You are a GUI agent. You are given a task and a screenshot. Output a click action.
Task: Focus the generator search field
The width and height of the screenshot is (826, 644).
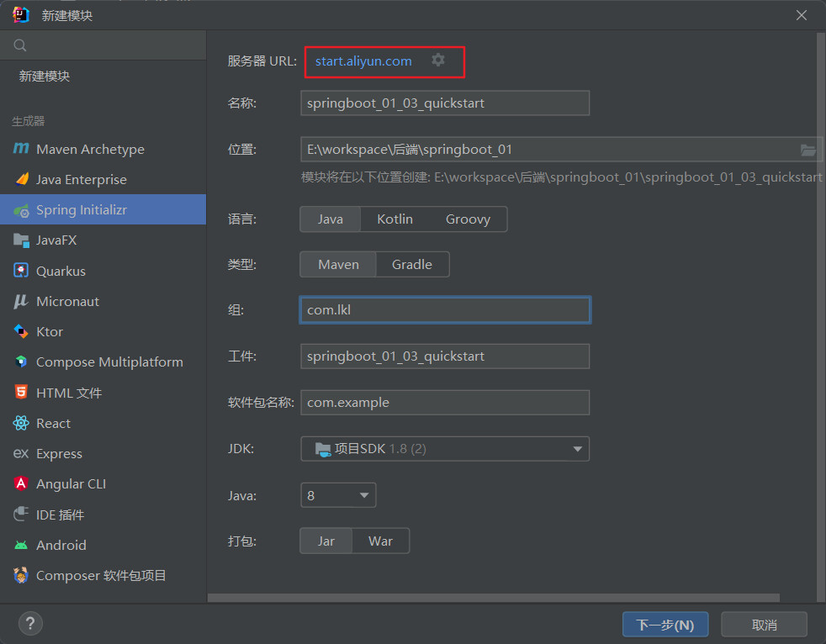[x=103, y=45]
